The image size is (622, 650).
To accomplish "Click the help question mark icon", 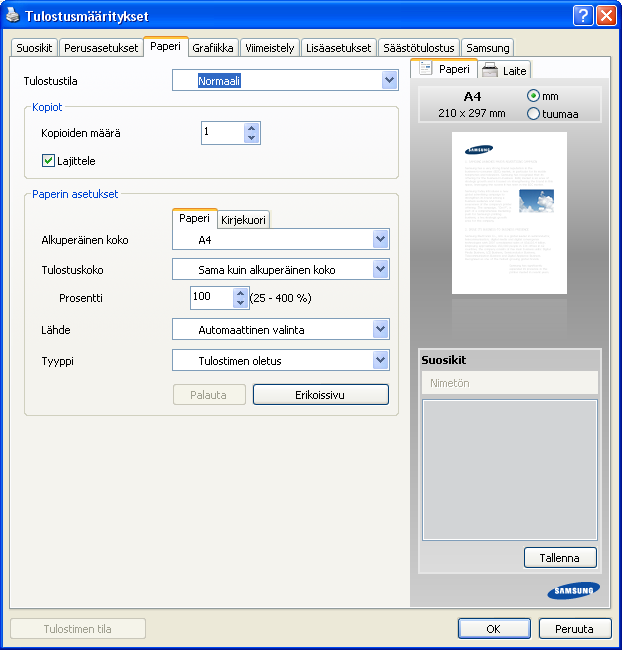I will [x=583, y=15].
